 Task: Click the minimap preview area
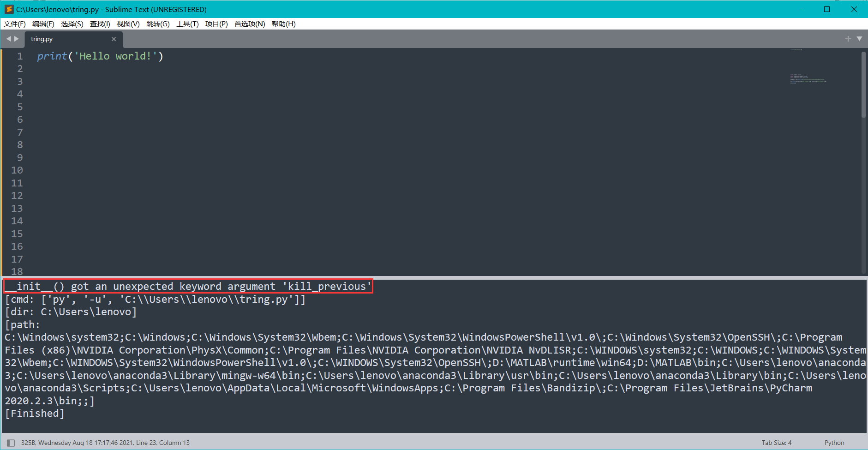coord(808,78)
